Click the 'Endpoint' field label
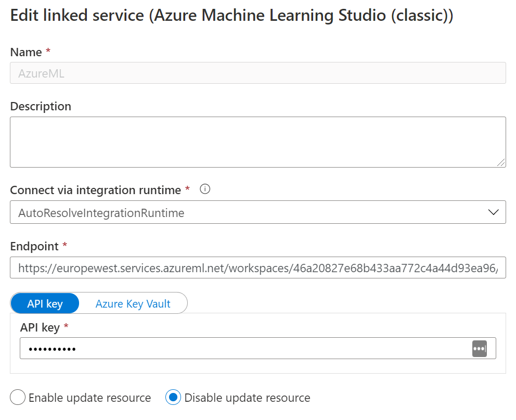 point(34,247)
